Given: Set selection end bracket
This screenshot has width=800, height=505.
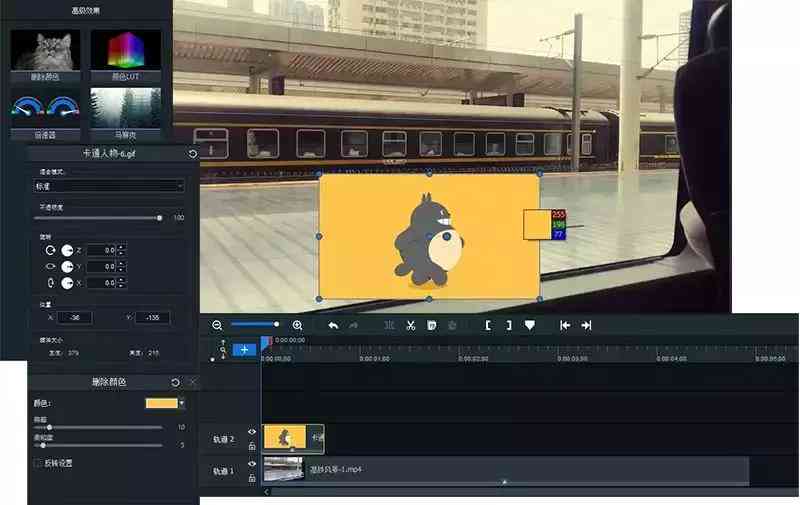Looking at the screenshot, I should click(508, 325).
